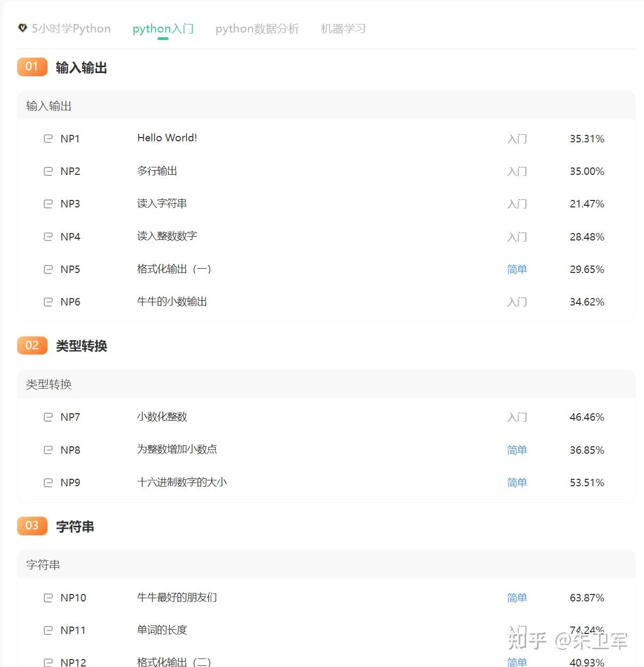Open problem 十六进制数字的大小
The height and width of the screenshot is (667, 644).
click(x=182, y=483)
